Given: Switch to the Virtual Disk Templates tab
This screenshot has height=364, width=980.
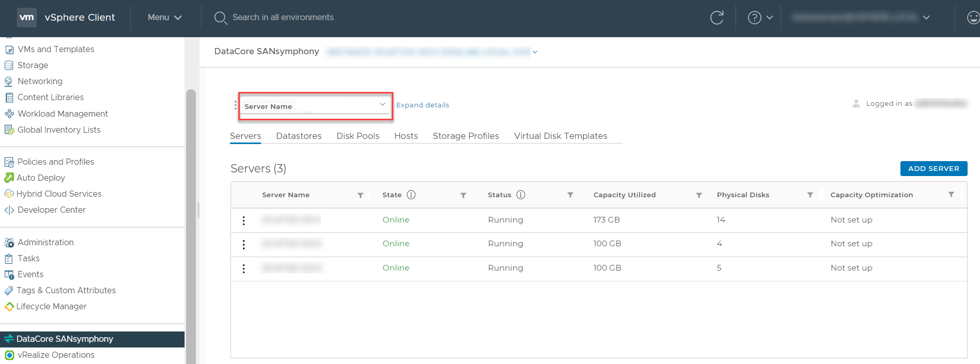Looking at the screenshot, I should [560, 136].
